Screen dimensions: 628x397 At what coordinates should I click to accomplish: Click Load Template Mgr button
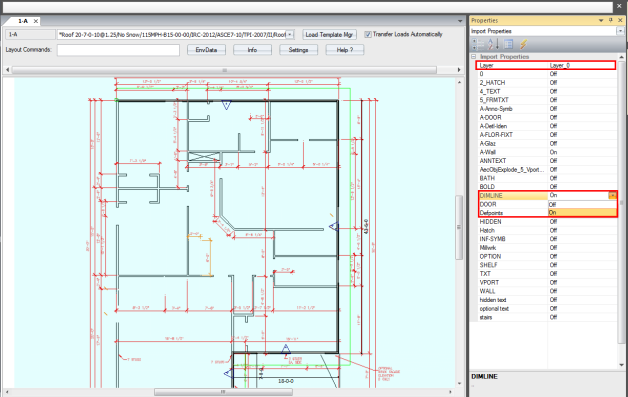pyautogui.click(x=329, y=34)
